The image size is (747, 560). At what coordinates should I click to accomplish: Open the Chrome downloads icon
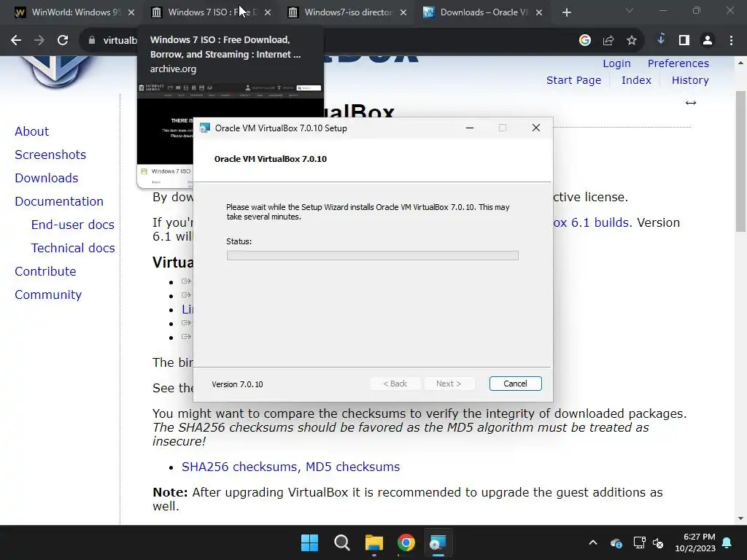click(x=661, y=40)
